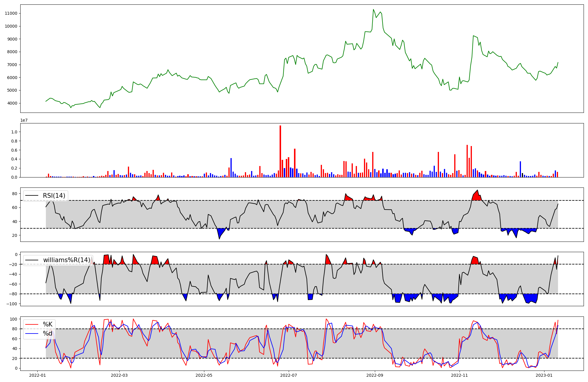Click the tallest red volume bar
The image size is (588, 382).
(x=280, y=151)
